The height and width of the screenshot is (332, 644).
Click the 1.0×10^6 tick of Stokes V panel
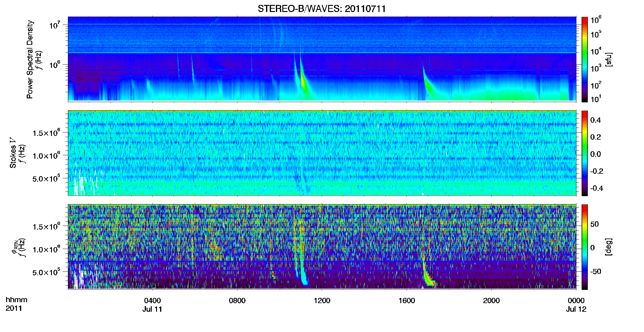click(46, 156)
